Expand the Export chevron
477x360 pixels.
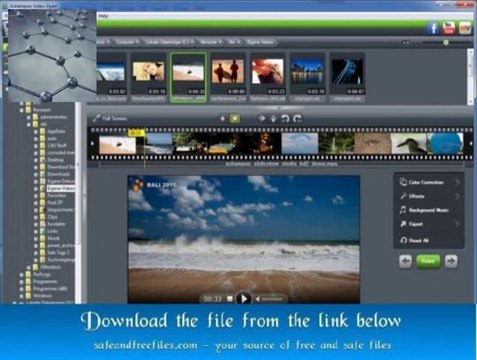[x=457, y=224]
